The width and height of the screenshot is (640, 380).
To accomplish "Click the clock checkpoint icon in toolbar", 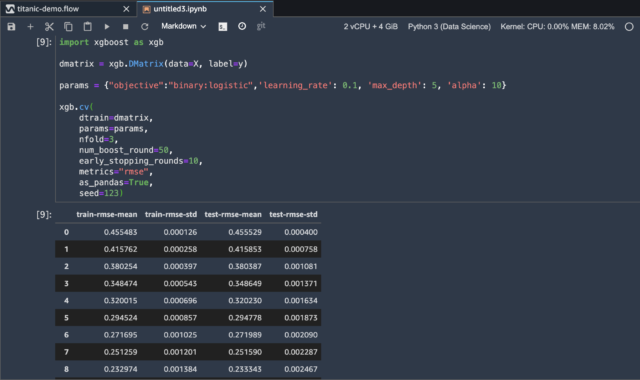I will click(242, 26).
